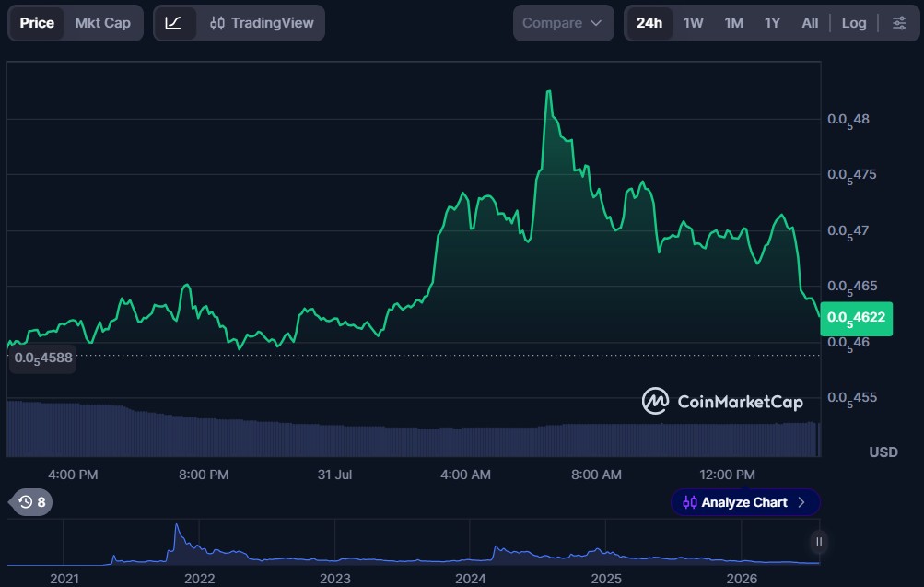Viewport: 924px width, 587px height.
Task: Show the All time range
Action: tap(810, 23)
